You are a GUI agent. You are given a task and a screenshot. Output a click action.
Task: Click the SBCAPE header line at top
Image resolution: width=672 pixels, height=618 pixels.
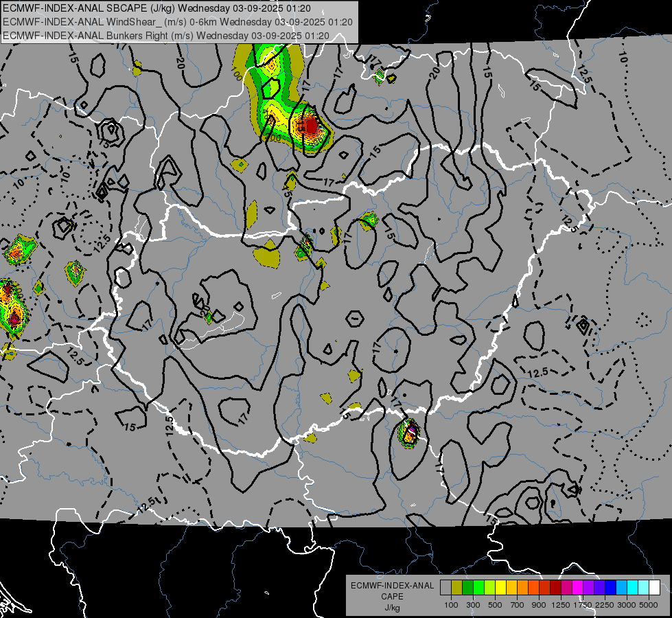pyautogui.click(x=157, y=8)
